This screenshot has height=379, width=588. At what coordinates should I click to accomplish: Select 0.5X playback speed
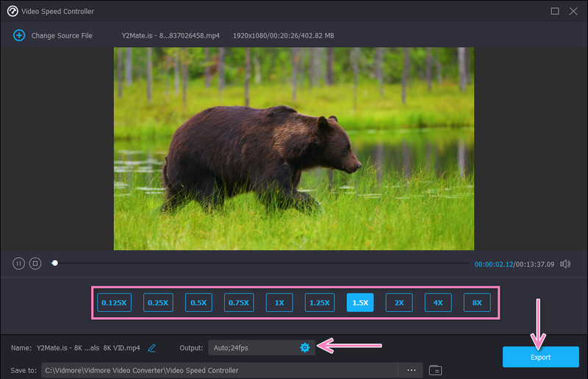click(x=198, y=302)
